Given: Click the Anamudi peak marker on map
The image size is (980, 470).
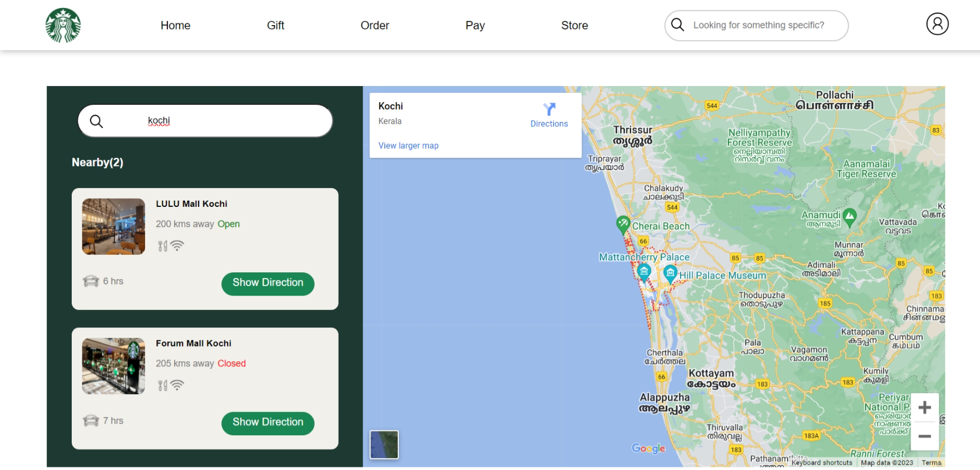Looking at the screenshot, I should click(849, 216).
